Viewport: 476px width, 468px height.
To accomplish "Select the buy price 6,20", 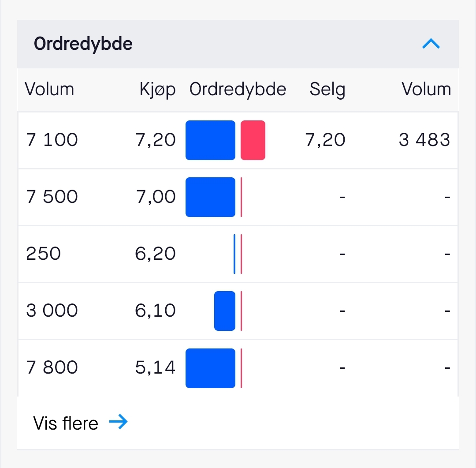I will (x=156, y=254).
